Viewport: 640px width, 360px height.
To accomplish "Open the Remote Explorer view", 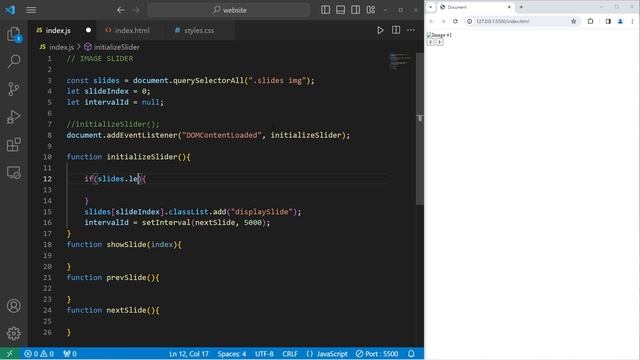I will tap(14, 172).
